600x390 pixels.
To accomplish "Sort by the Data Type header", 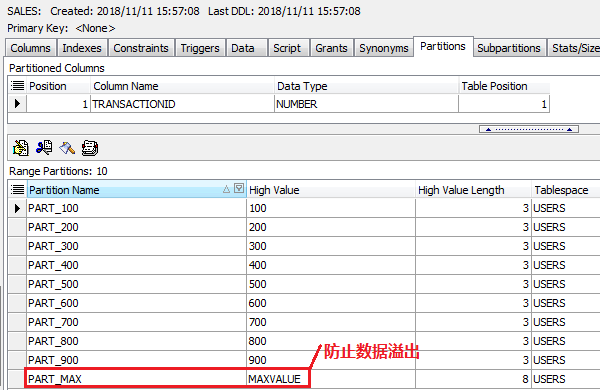I will point(366,86).
